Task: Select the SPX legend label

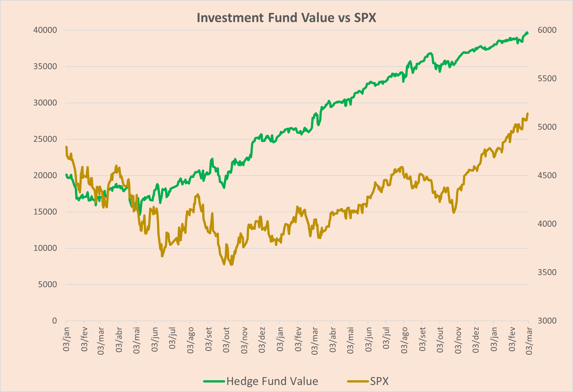Action: [379, 381]
